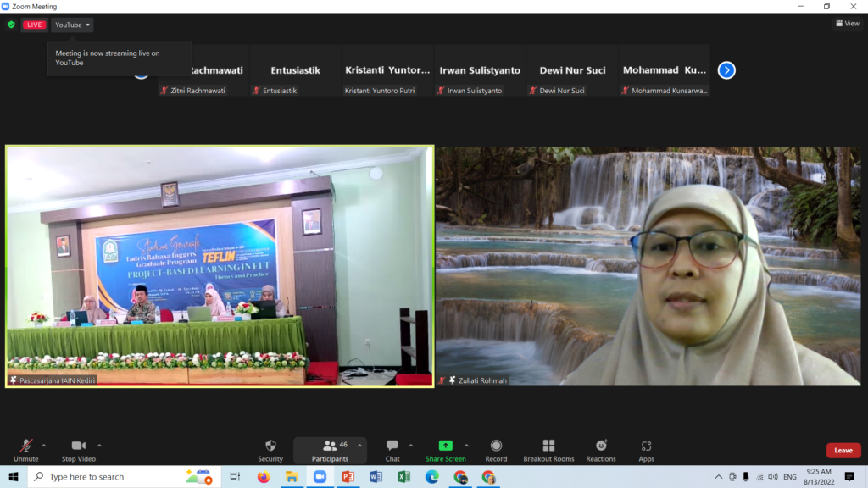Image resolution: width=868 pixels, height=488 pixels.
Task: Expand video options arrow beside Stop Video
Action: pyautogui.click(x=99, y=445)
